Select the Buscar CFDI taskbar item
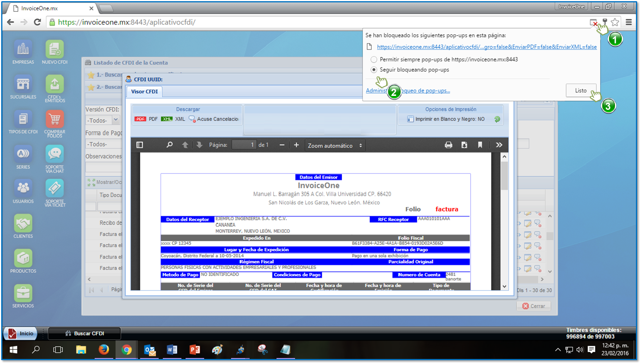Viewport: 641px width, 364px height. (84, 333)
